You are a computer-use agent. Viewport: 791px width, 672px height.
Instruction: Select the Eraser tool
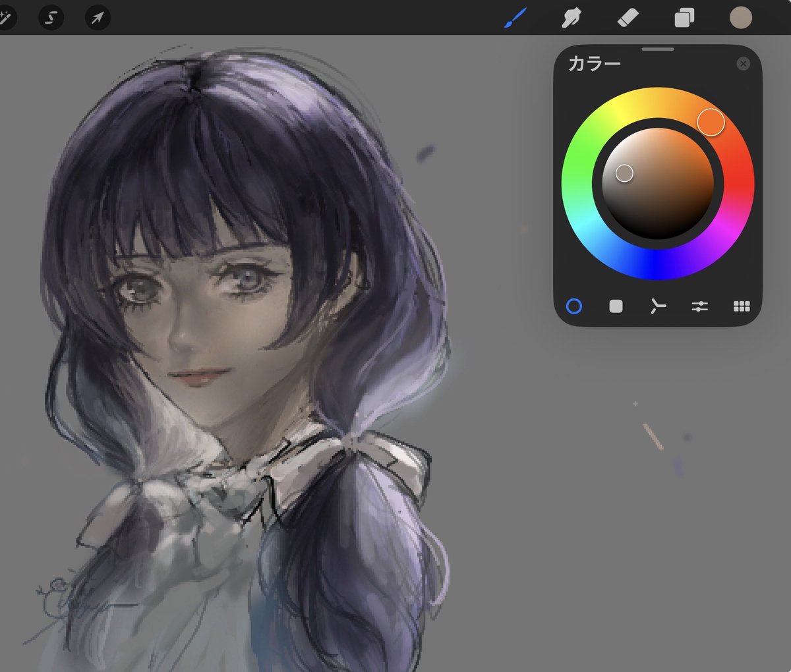coord(627,18)
